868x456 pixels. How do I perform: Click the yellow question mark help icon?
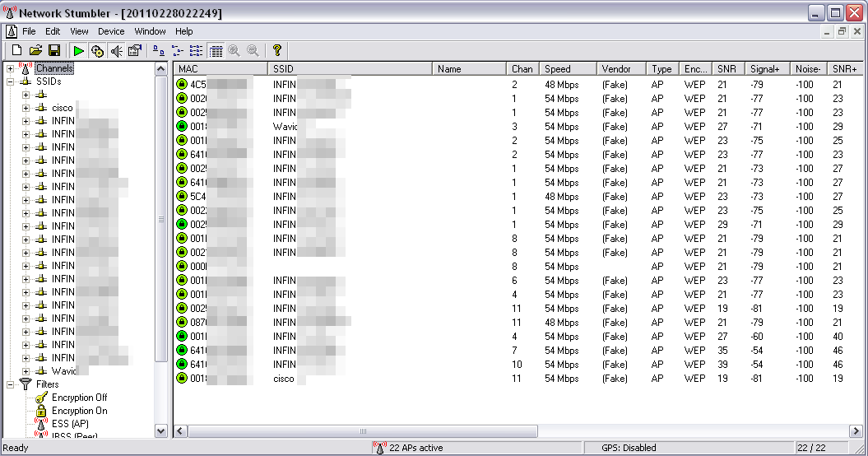tap(277, 51)
